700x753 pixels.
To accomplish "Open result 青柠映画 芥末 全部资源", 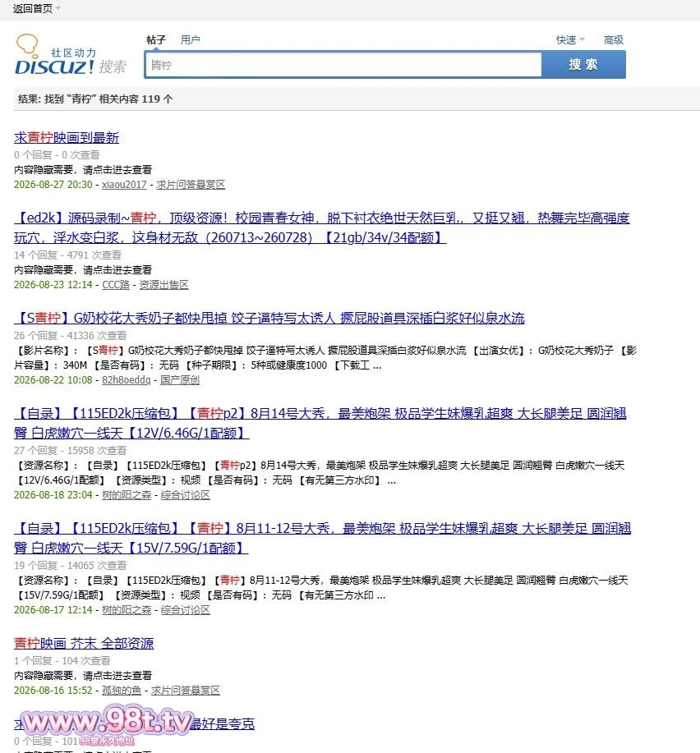I will click(84, 644).
